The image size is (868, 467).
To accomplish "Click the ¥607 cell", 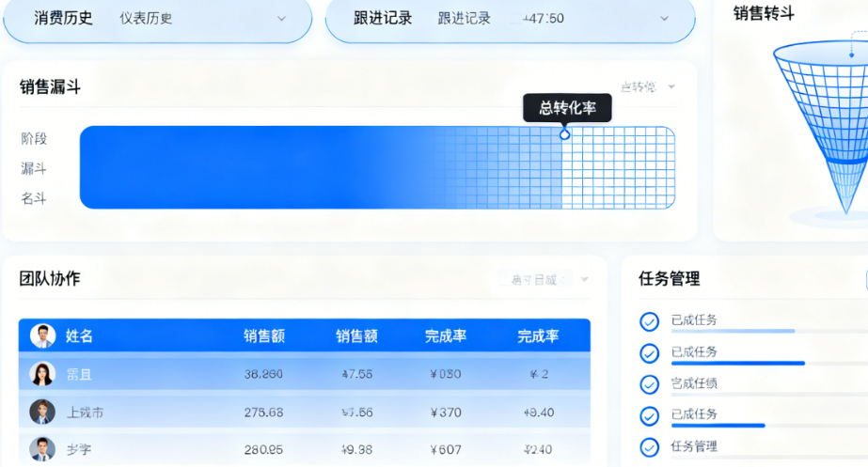I will point(446,449).
